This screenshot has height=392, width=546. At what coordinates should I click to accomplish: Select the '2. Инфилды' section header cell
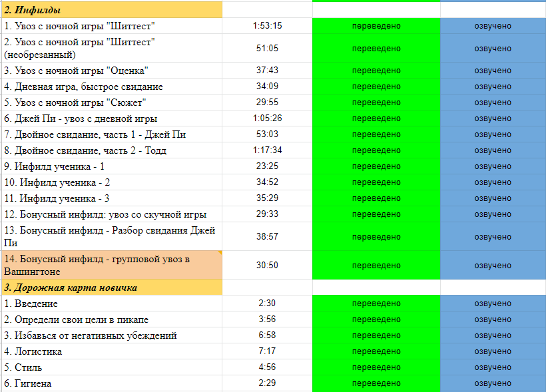click(111, 10)
